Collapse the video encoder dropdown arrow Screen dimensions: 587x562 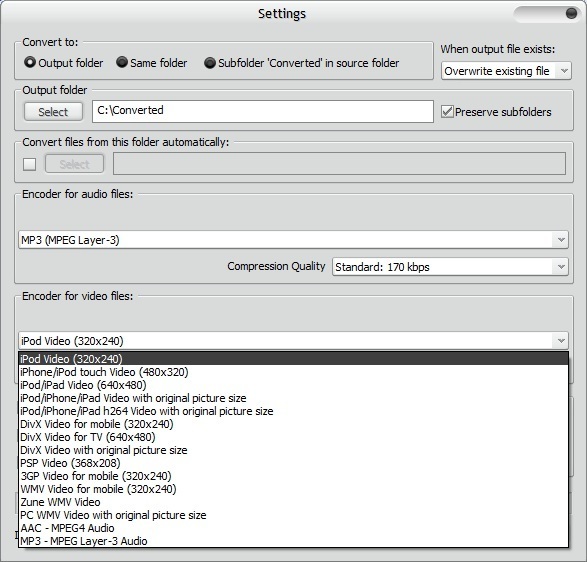(561, 341)
